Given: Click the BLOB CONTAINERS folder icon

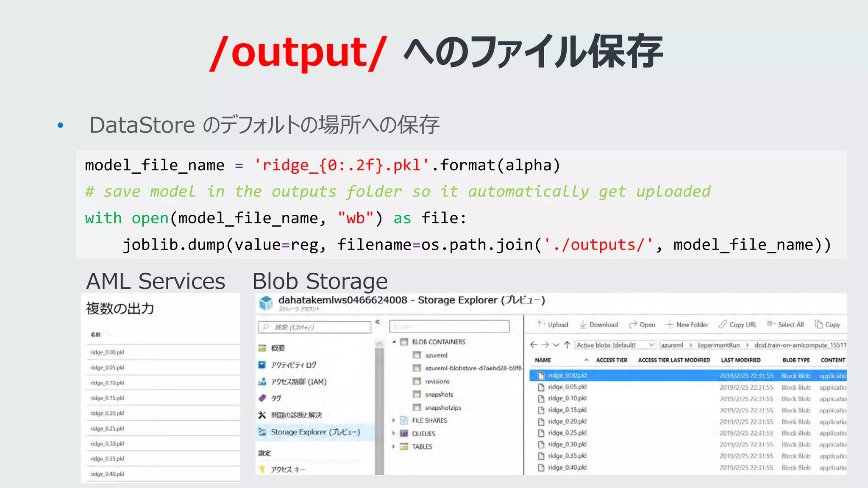Looking at the screenshot, I should tap(404, 342).
